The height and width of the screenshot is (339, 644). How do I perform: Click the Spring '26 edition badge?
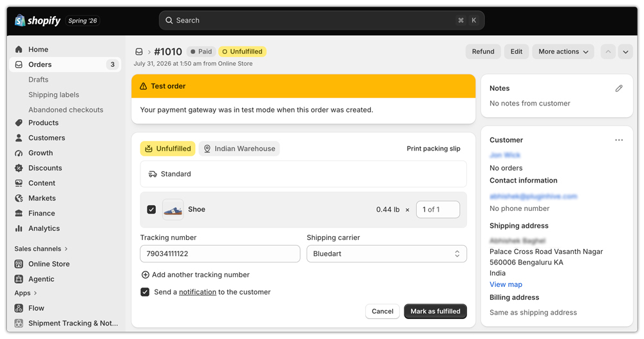point(82,21)
